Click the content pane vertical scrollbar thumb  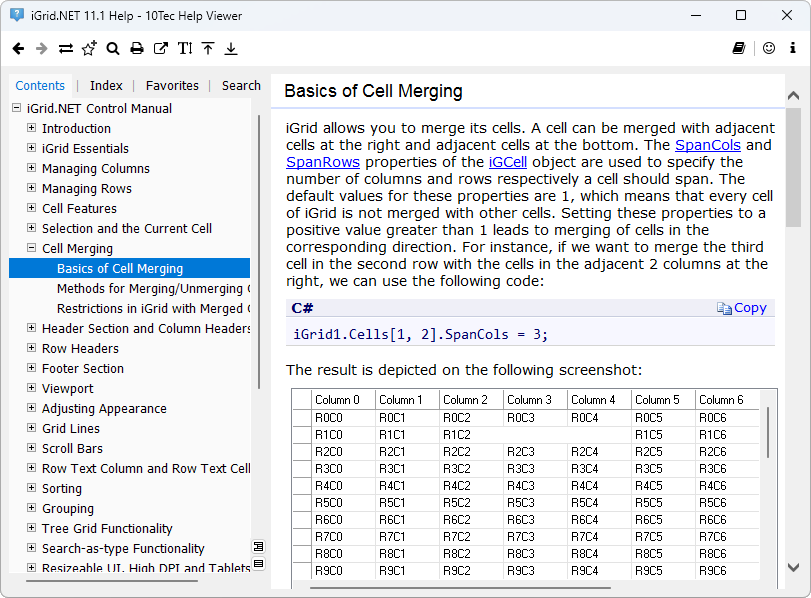[793, 168]
